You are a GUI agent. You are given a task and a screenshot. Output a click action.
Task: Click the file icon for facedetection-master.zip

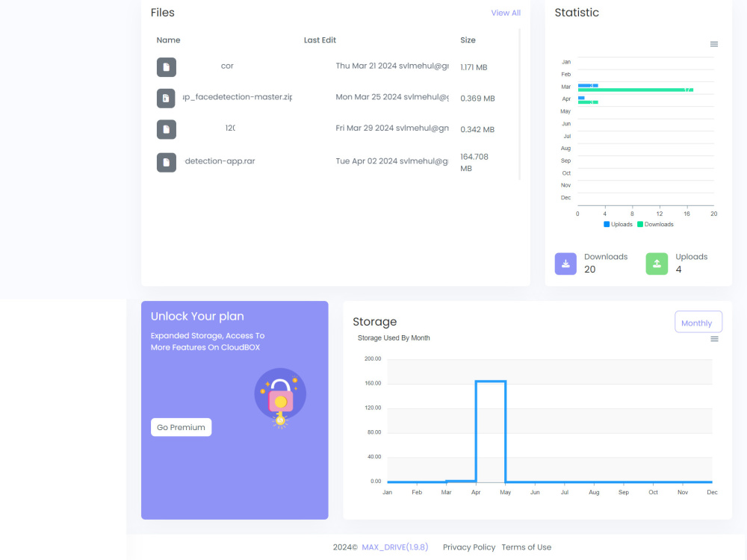[166, 98]
